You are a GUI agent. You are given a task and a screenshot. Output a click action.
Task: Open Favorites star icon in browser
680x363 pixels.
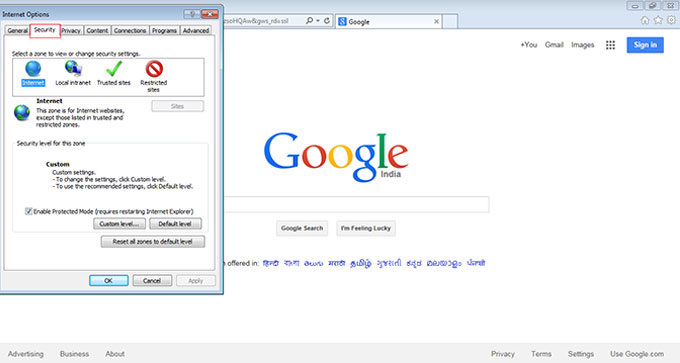(x=658, y=20)
